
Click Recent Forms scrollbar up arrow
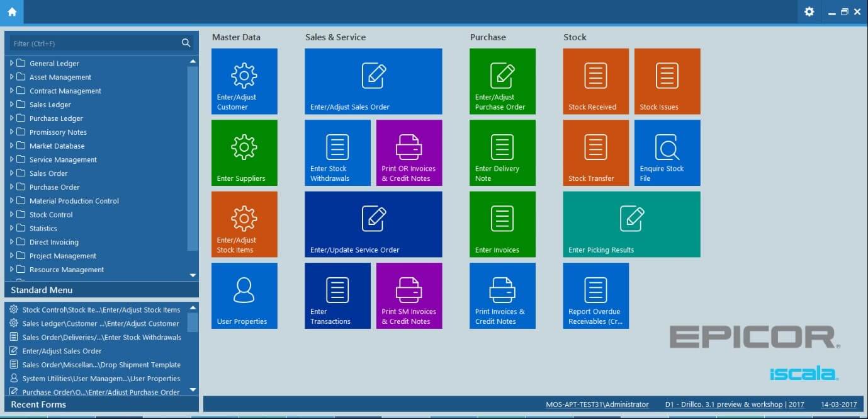pos(193,307)
